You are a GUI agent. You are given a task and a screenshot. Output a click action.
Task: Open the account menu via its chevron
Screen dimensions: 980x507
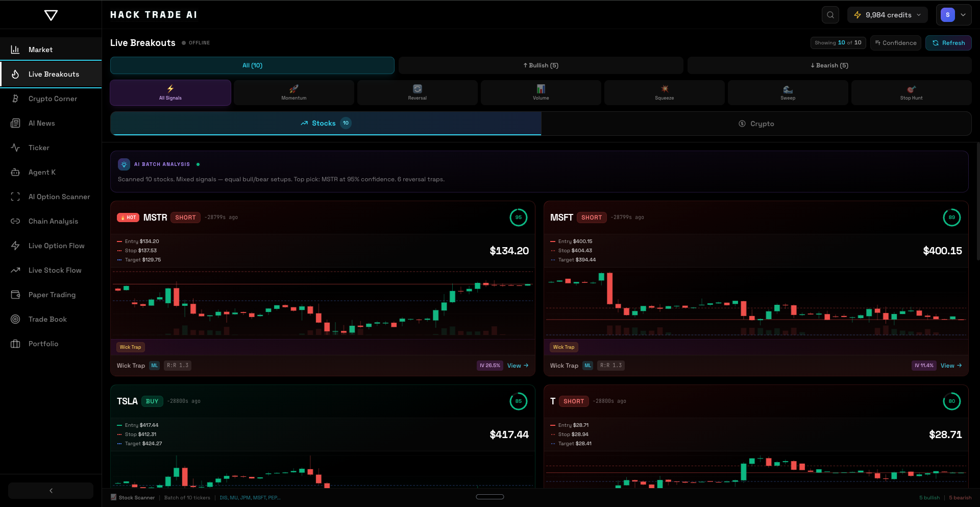(964, 15)
